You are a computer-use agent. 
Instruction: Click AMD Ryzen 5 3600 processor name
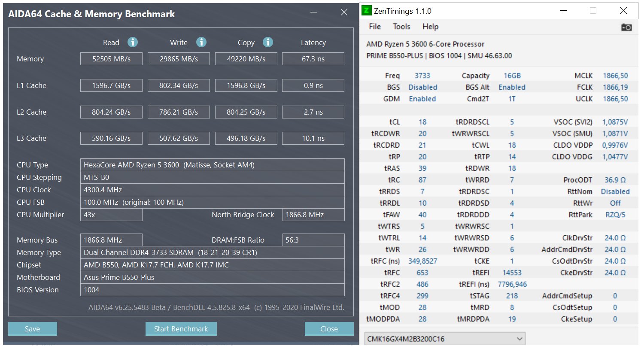point(425,44)
